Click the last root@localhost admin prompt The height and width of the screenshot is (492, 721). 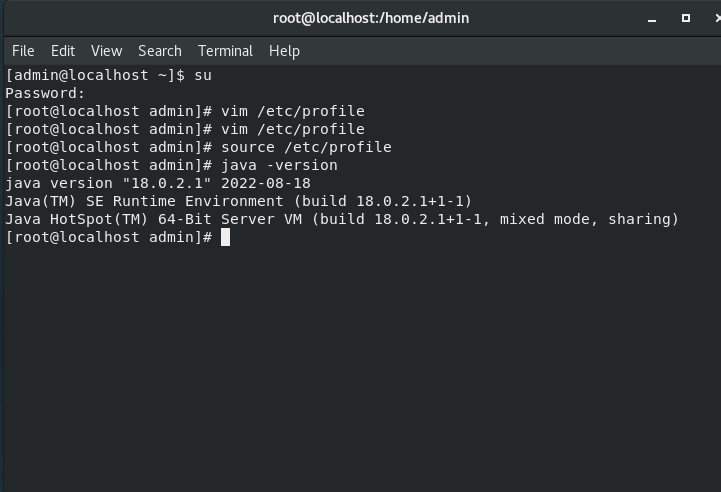[108, 237]
